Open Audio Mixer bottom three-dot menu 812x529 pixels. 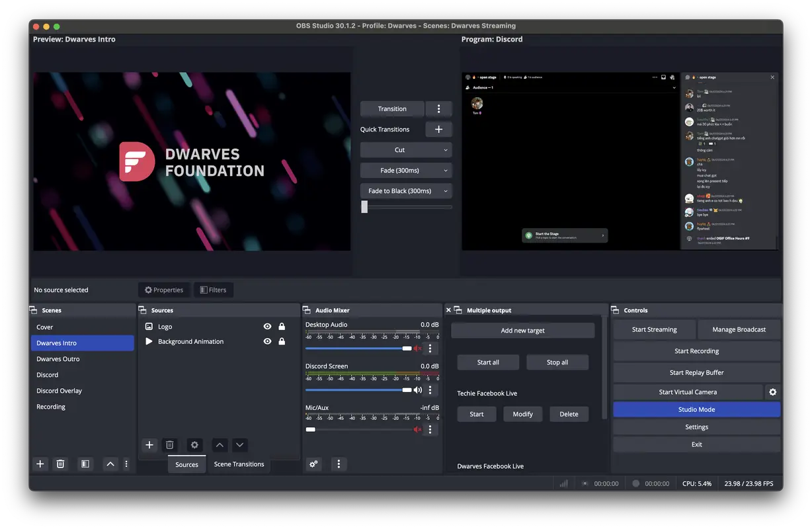coord(339,464)
